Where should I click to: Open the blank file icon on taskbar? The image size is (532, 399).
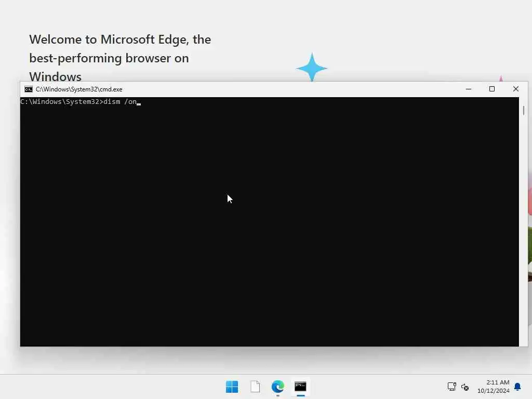point(255,387)
